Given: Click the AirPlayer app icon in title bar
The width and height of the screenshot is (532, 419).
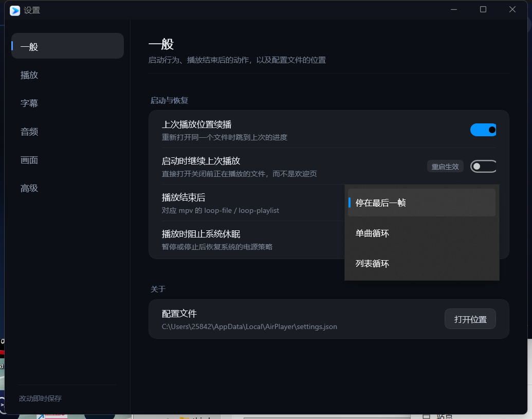Looking at the screenshot, I should (15, 10).
